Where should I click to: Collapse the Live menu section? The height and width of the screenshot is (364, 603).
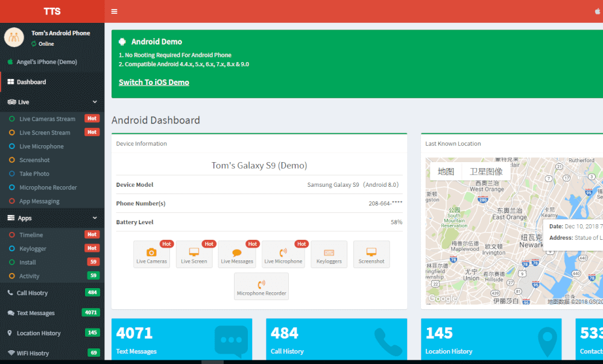(52, 102)
